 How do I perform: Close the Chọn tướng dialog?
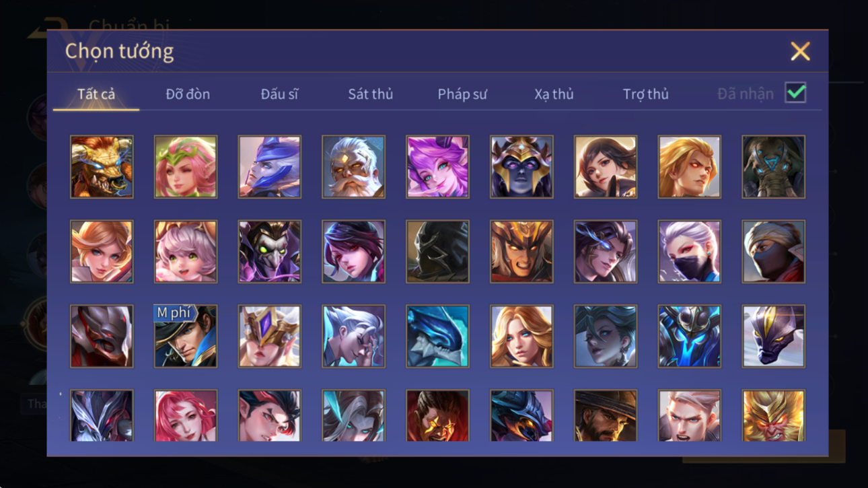[800, 51]
